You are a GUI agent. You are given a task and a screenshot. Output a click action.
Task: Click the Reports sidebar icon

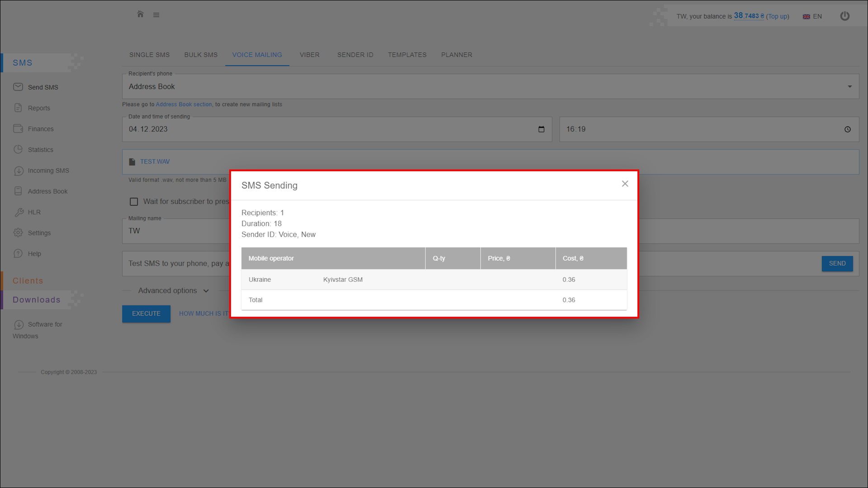point(18,108)
